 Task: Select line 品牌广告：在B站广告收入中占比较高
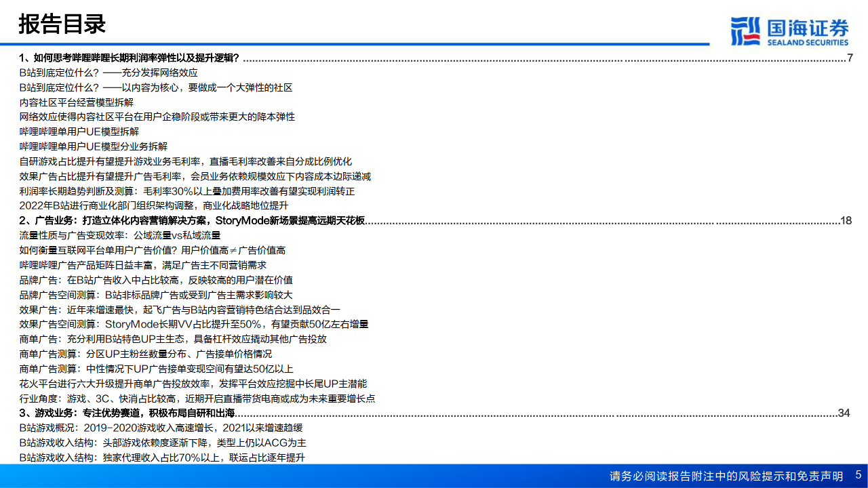[x=156, y=280]
